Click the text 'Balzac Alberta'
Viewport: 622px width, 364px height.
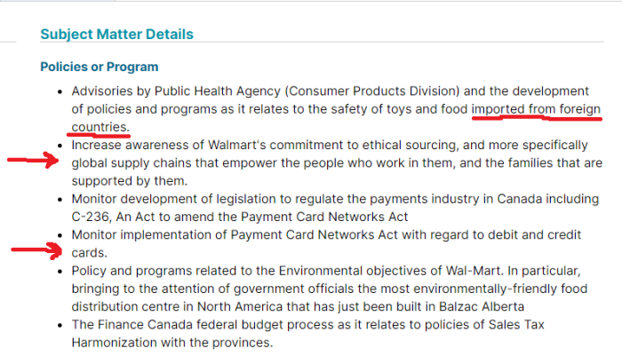tap(482, 306)
